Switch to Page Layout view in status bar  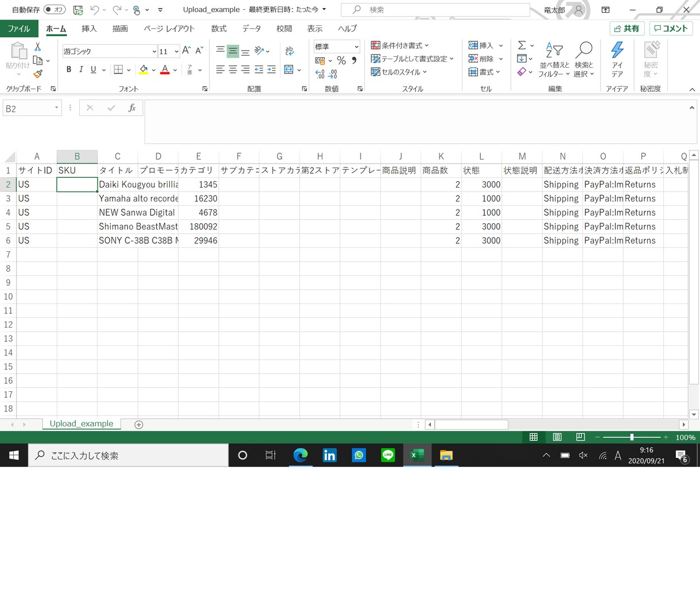[x=557, y=437]
